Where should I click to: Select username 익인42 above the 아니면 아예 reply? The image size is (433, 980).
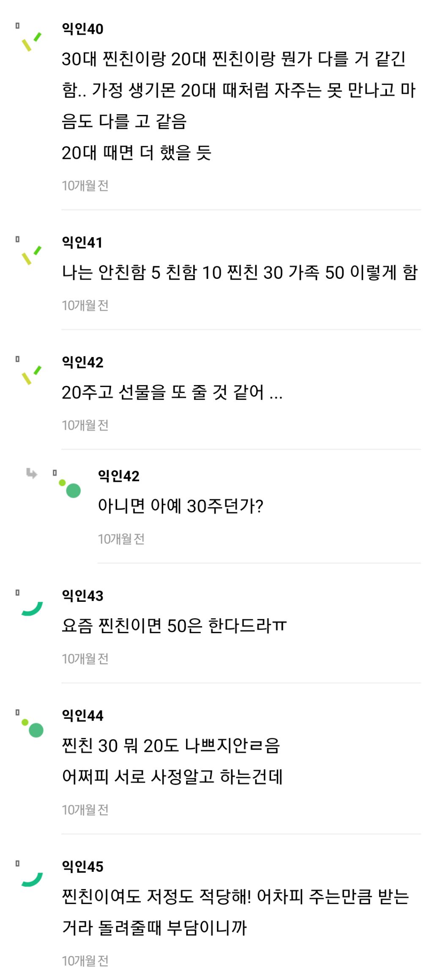pos(118,476)
